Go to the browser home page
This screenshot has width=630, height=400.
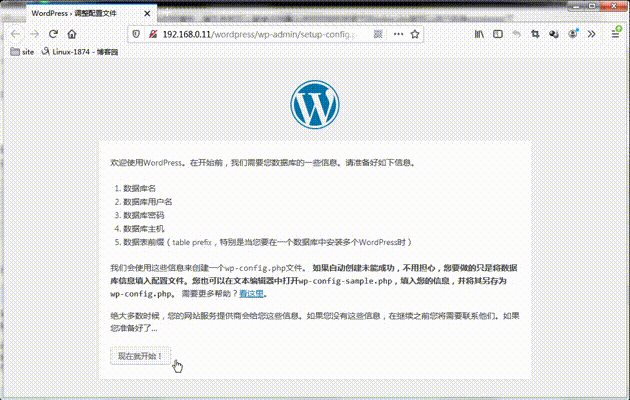click(72, 34)
